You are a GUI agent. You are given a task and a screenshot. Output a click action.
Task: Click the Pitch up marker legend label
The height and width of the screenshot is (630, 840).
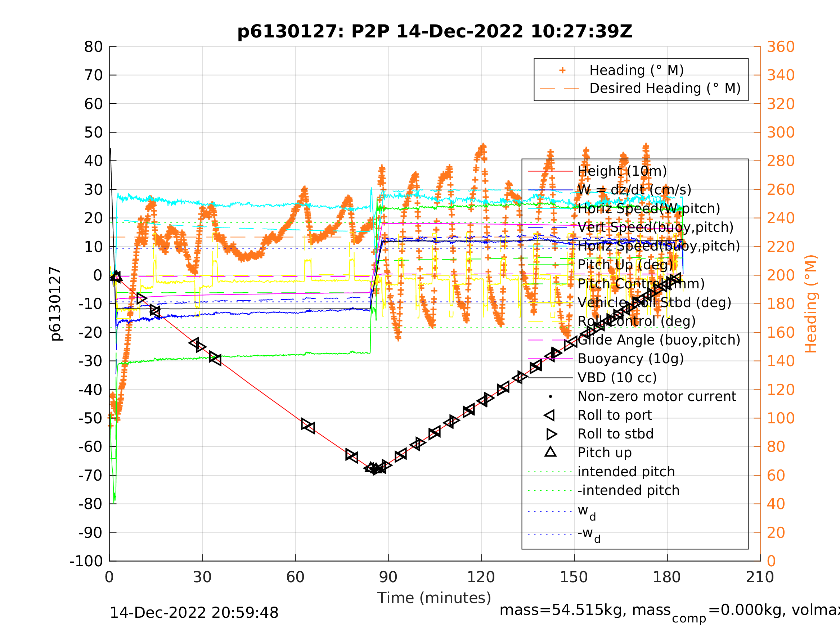click(605, 453)
